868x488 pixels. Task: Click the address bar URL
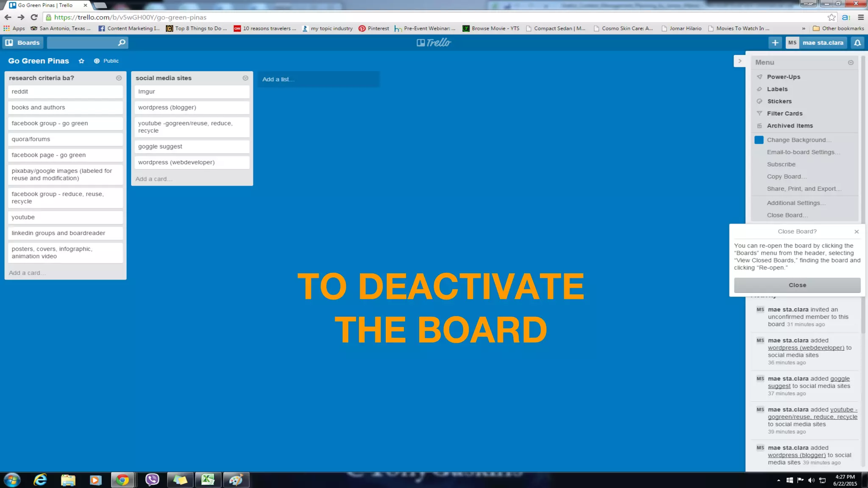click(x=131, y=17)
